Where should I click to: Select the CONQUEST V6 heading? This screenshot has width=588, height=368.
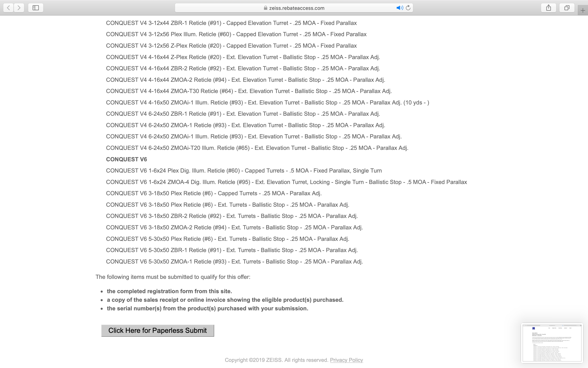point(127,159)
